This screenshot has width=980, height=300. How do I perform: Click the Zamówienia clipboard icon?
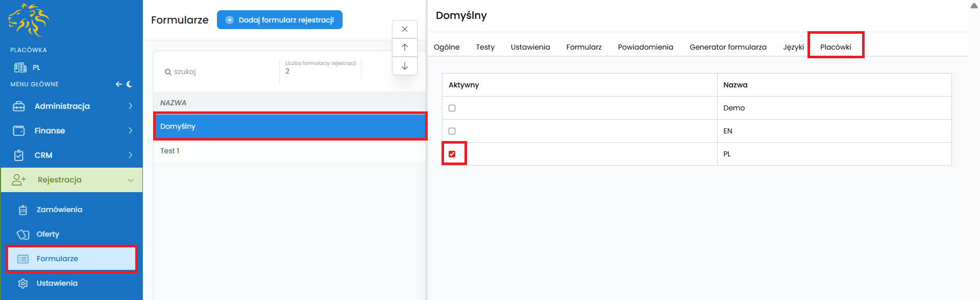tap(23, 210)
